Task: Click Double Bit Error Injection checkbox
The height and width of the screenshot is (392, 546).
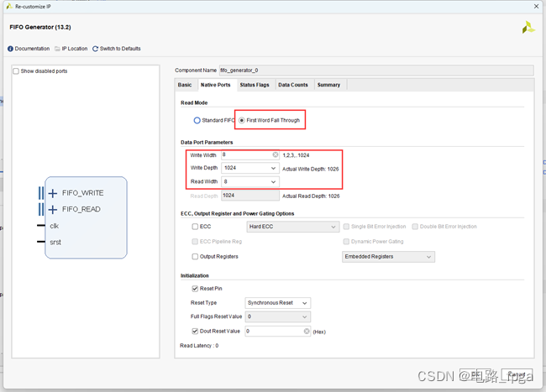Action: click(x=415, y=227)
